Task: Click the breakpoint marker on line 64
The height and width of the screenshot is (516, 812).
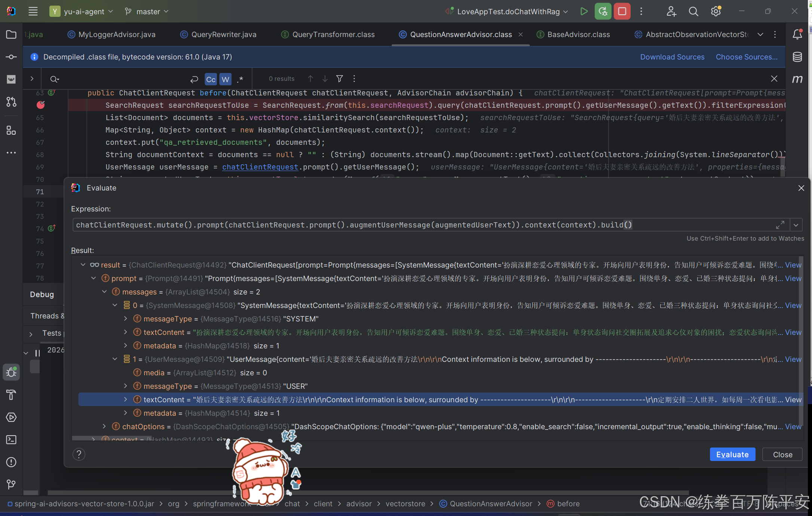Action: [x=40, y=105]
